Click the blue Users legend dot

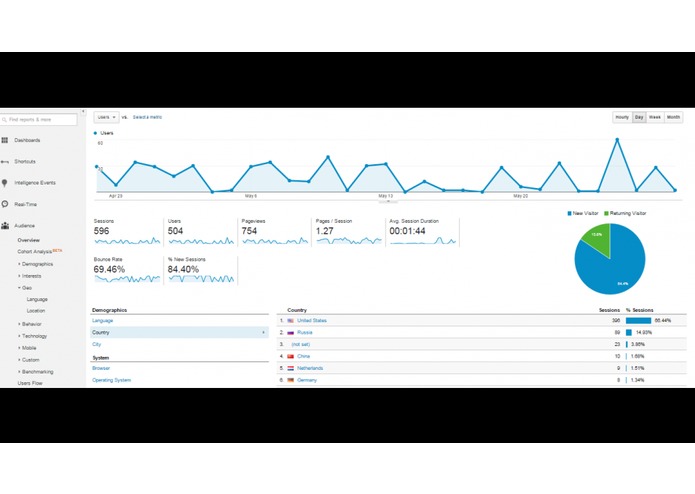pyautogui.click(x=95, y=133)
